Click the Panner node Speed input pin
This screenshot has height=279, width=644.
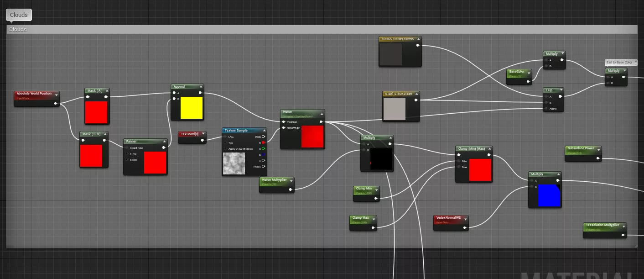pyautogui.click(x=127, y=160)
